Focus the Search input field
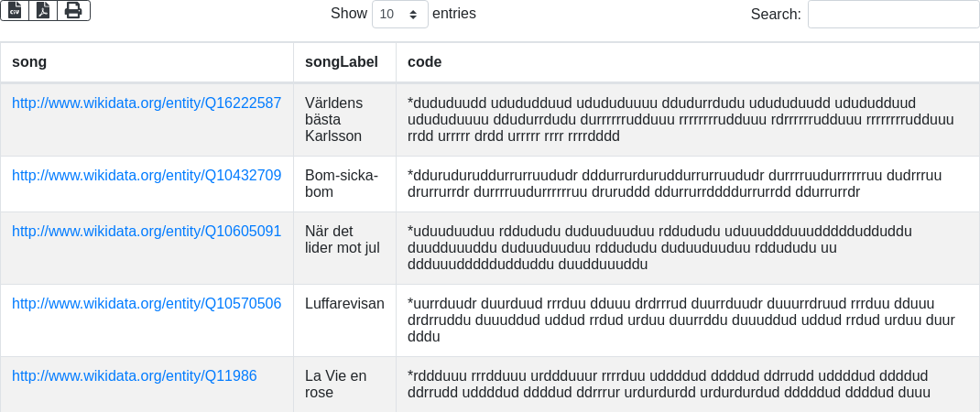 (893, 14)
